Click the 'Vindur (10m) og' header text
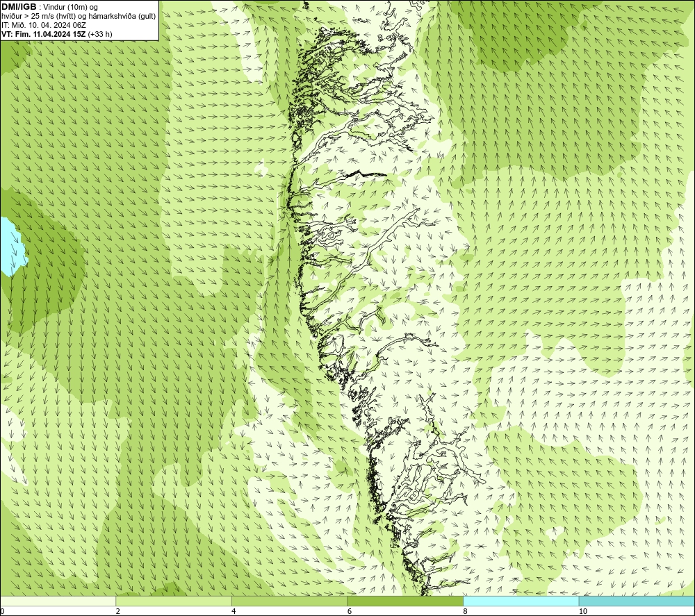The image size is (695, 616). [72, 8]
